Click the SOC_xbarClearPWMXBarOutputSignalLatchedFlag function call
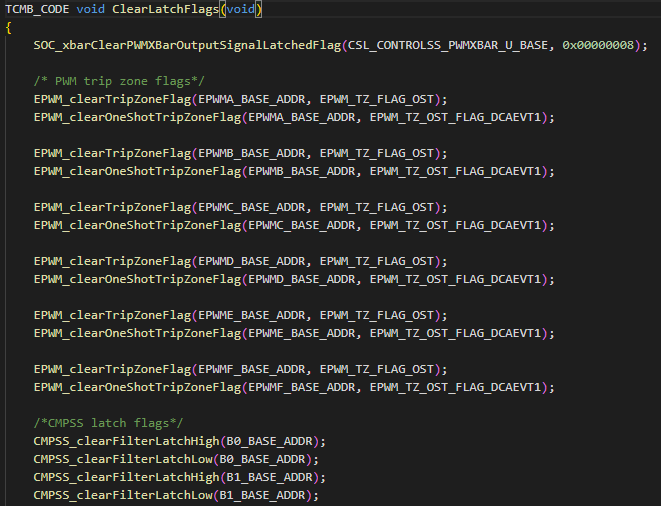This screenshot has height=506, width=661. (187, 45)
